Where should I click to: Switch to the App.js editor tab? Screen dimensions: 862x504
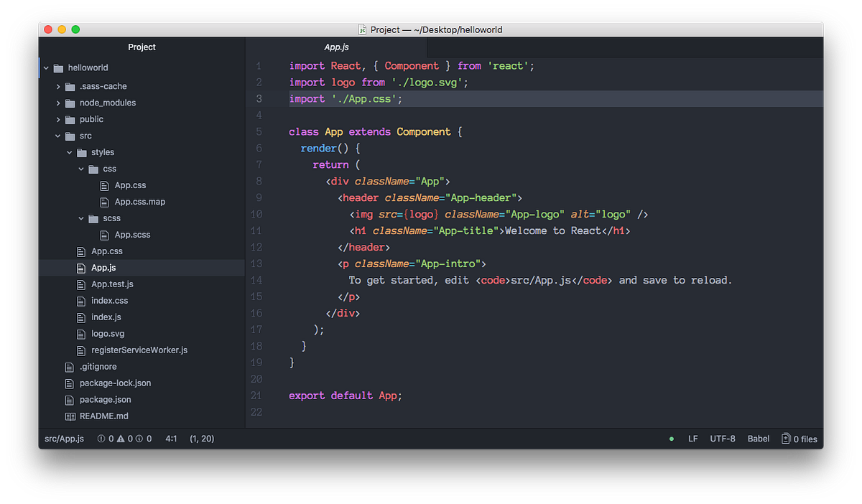pyautogui.click(x=336, y=47)
